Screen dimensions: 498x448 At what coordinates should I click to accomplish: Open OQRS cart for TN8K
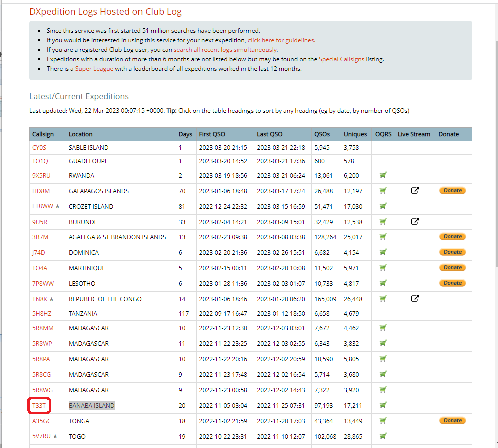383,298
